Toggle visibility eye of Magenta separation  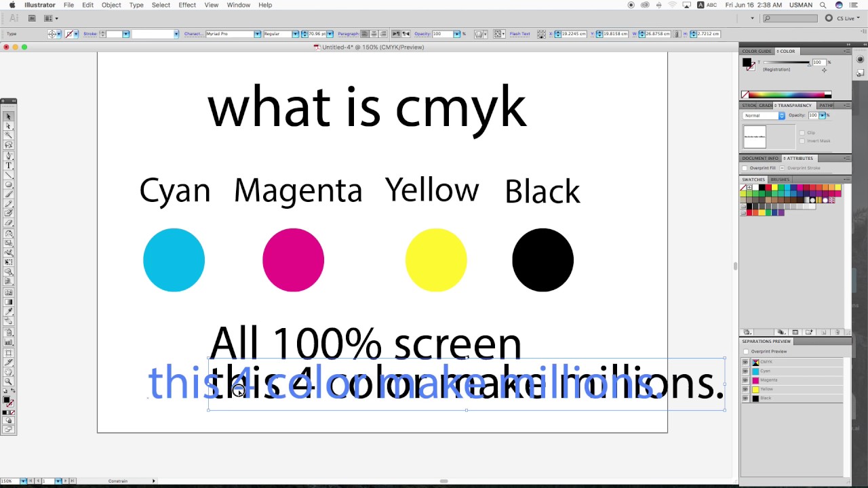pyautogui.click(x=745, y=380)
